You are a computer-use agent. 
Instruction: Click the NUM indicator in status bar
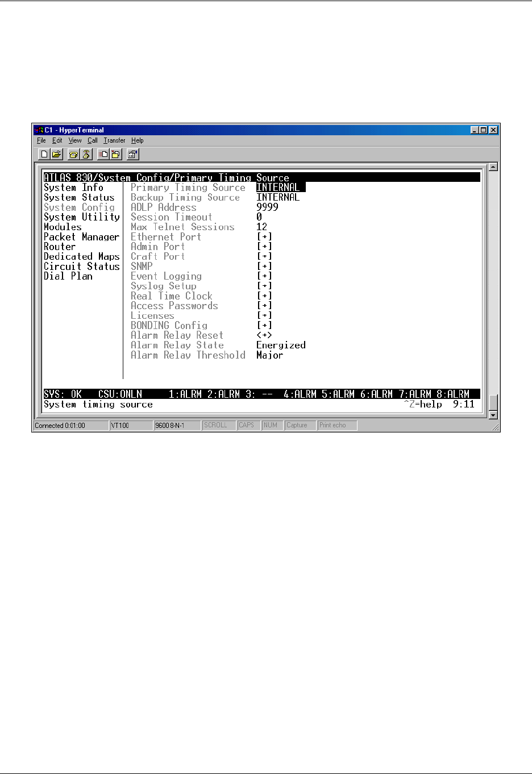tap(272, 425)
